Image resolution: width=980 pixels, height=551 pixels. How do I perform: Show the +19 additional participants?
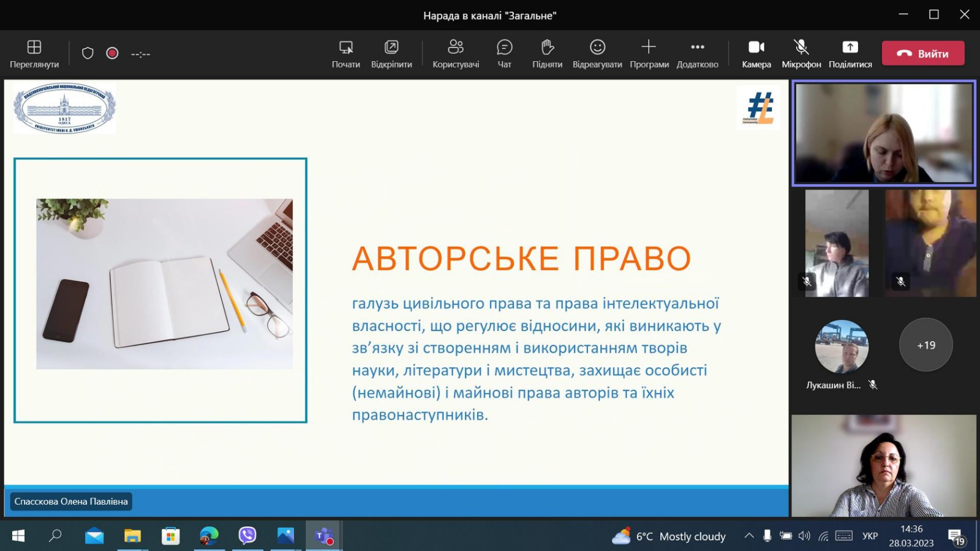[925, 345]
